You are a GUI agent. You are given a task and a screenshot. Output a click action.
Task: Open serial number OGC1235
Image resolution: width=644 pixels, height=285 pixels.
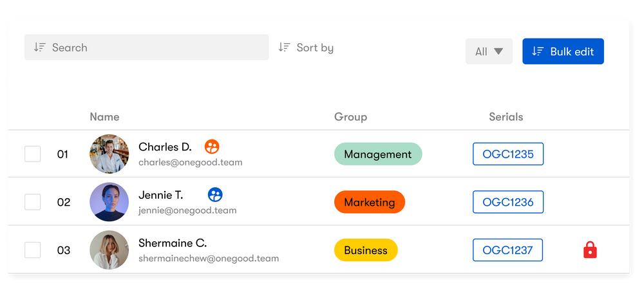coord(507,154)
